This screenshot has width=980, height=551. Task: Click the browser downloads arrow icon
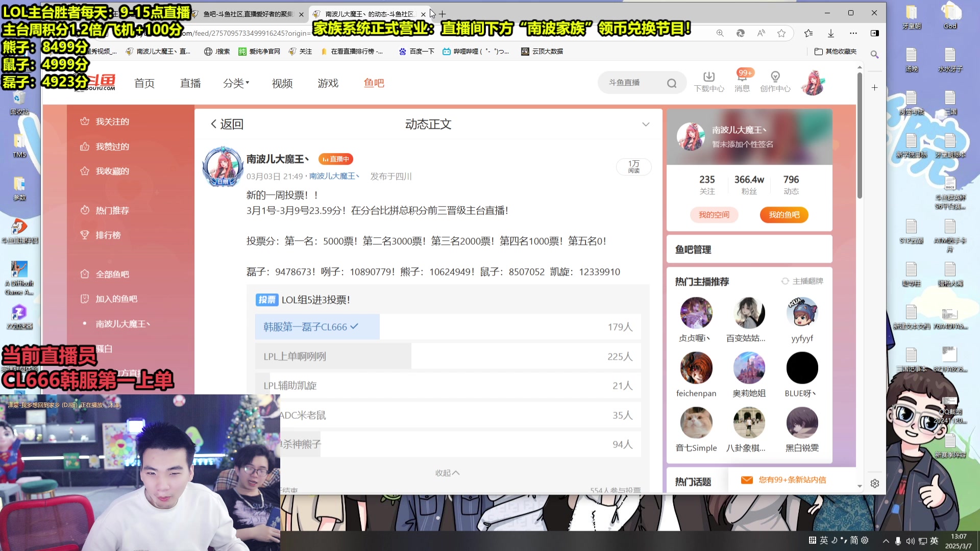coord(831,33)
